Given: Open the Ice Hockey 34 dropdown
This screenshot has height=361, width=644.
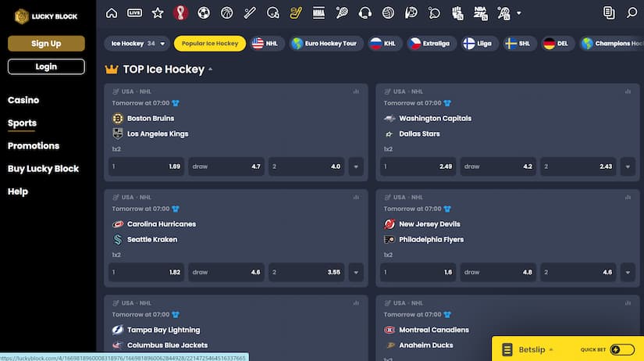Looking at the screenshot, I should 137,43.
